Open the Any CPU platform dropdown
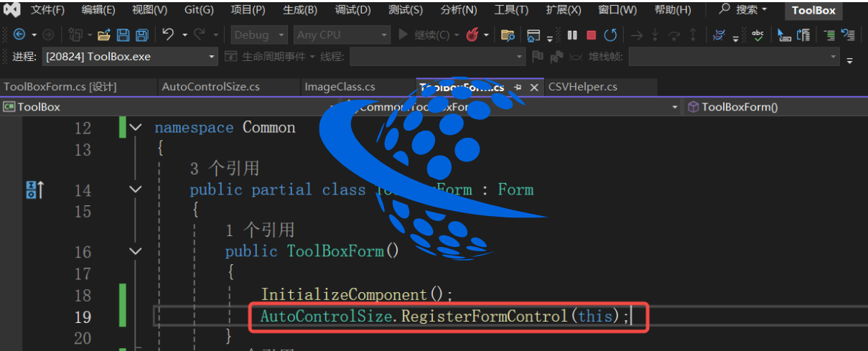Screen dimensions: 868x351 coord(342,34)
